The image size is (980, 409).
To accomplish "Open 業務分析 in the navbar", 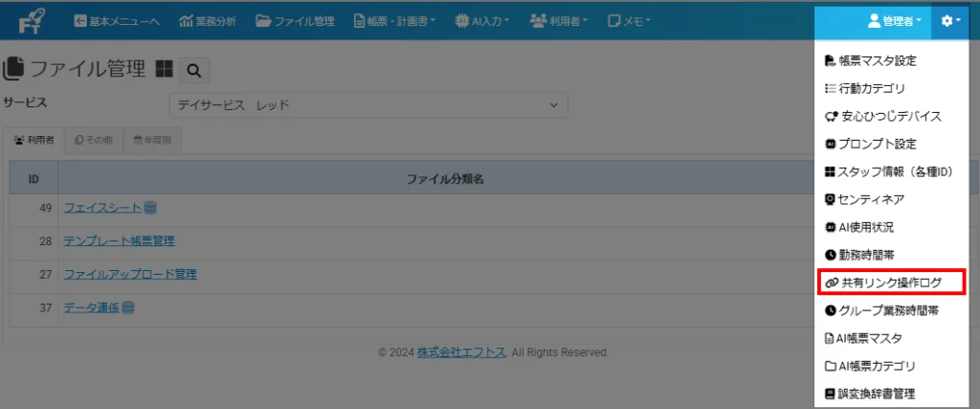I will [x=208, y=21].
